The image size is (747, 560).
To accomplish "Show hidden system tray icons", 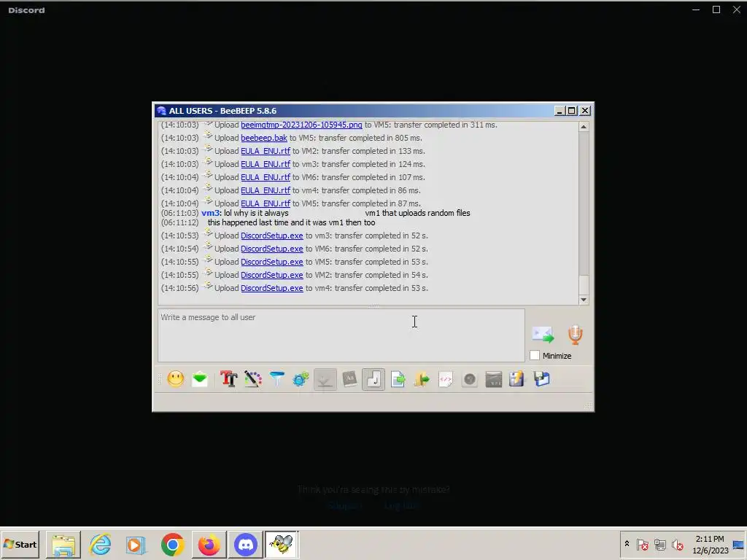I will pyautogui.click(x=627, y=544).
